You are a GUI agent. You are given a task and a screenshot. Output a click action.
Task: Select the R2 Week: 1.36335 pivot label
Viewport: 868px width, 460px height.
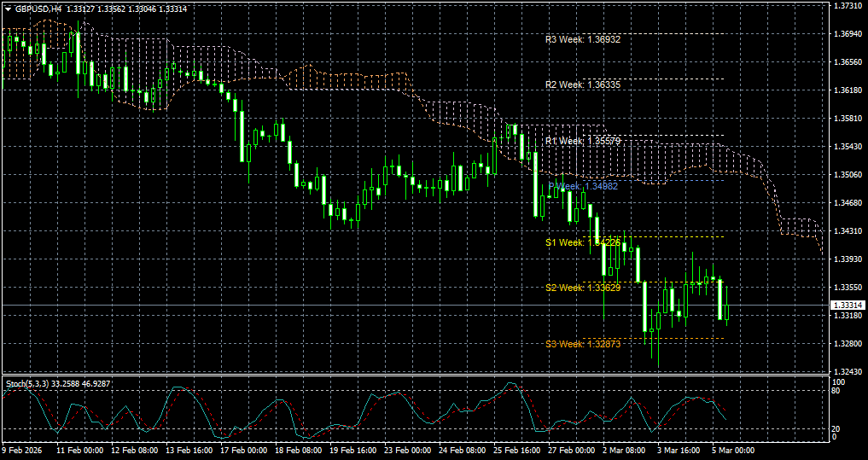583,84
